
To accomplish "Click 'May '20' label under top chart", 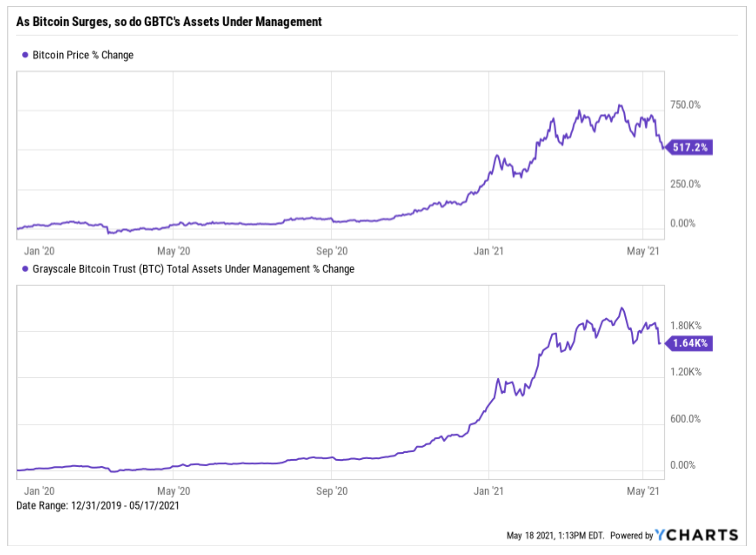I will [x=174, y=251].
